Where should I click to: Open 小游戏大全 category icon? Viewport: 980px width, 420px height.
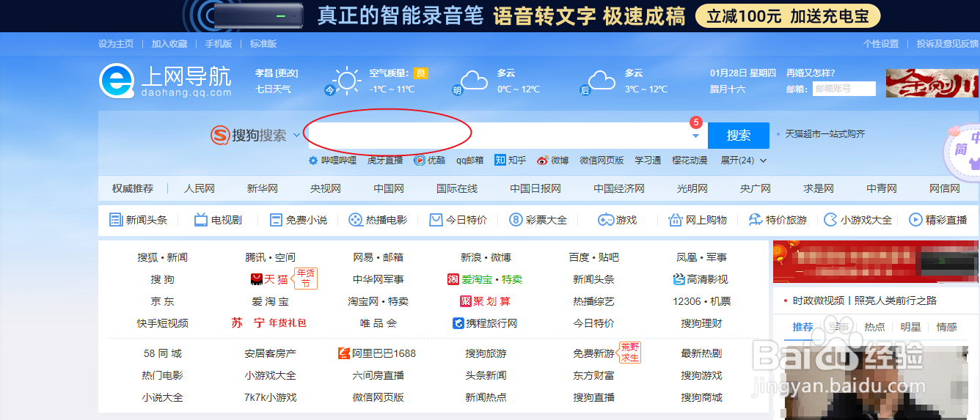pos(830,220)
